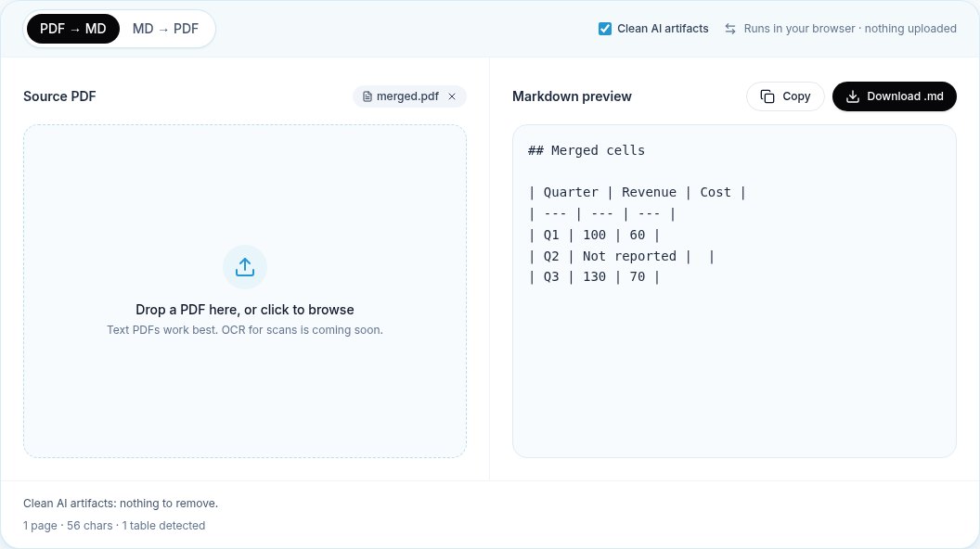Click the '| Quarter | Revenue | Cost |' row
980x549 pixels.
[637, 192]
